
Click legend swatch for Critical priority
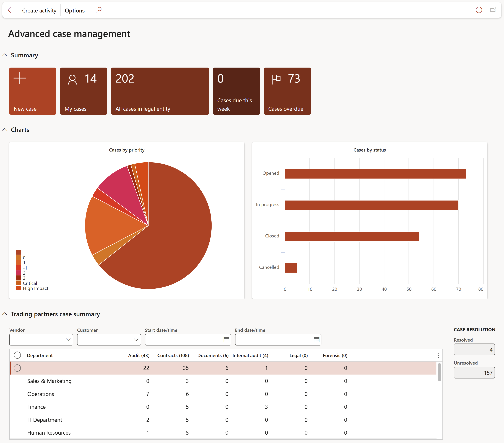click(19, 283)
